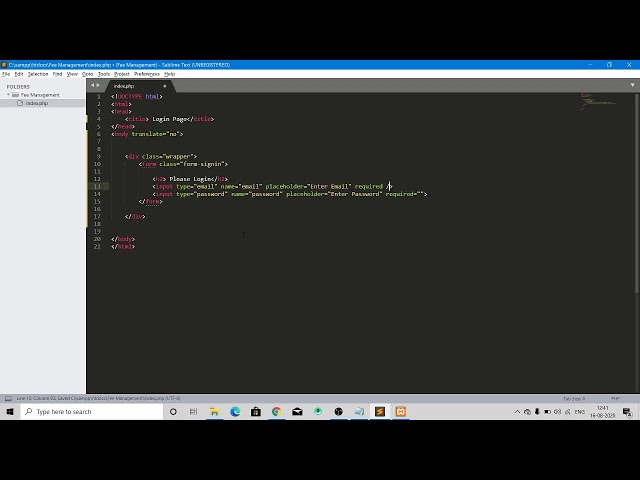Click the minimap code preview

point(598,101)
